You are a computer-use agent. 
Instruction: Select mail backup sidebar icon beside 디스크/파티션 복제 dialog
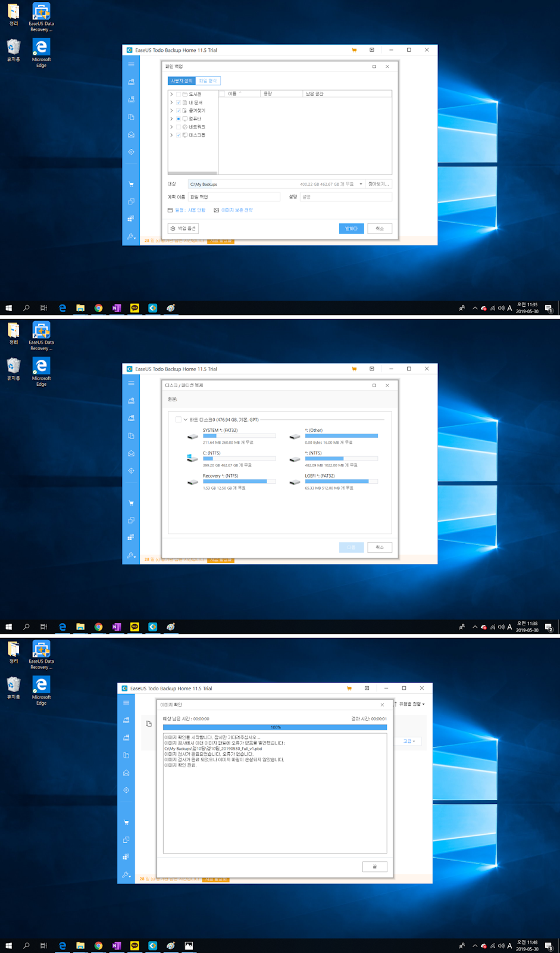[131, 453]
